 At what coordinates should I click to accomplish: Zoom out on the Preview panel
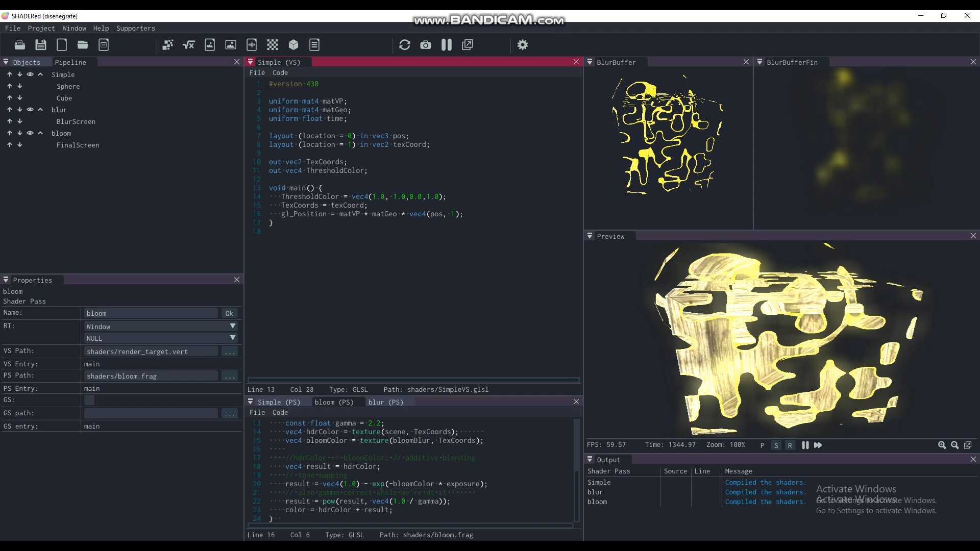955,445
